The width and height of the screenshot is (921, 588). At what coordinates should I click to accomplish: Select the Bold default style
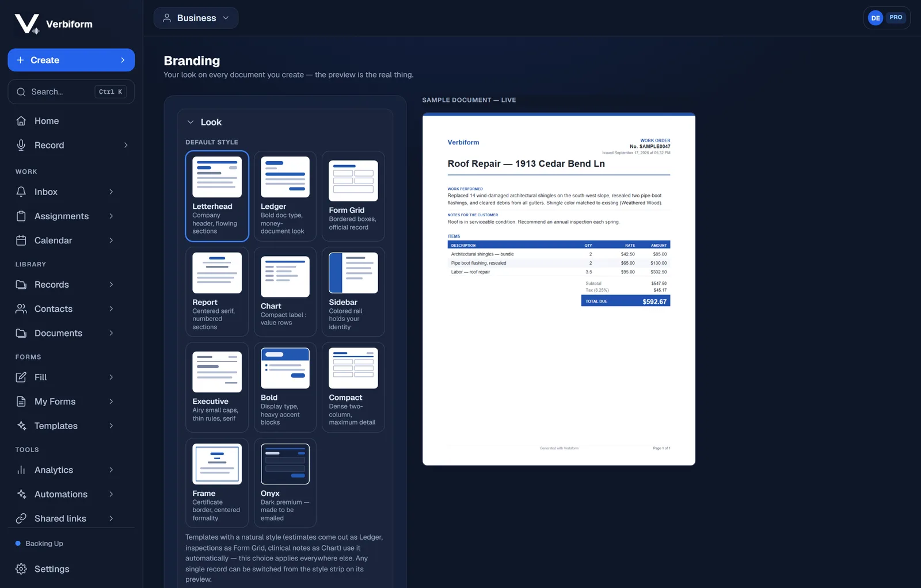[x=285, y=387]
